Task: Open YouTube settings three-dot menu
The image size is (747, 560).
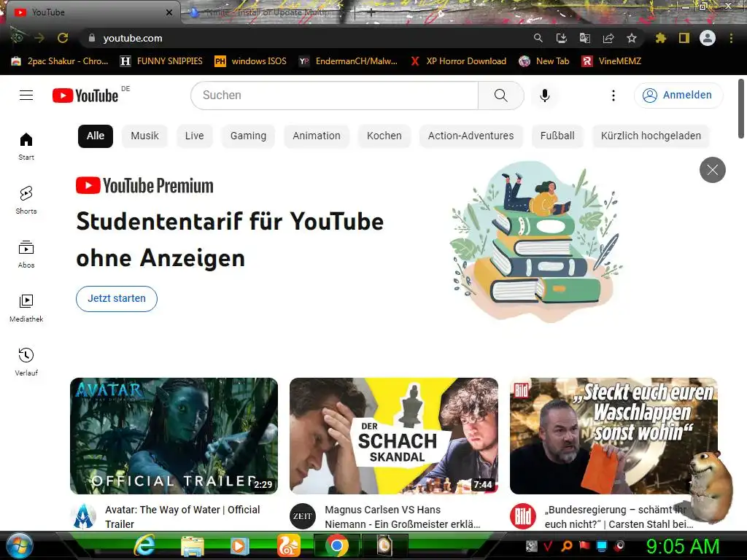Action: (x=613, y=96)
